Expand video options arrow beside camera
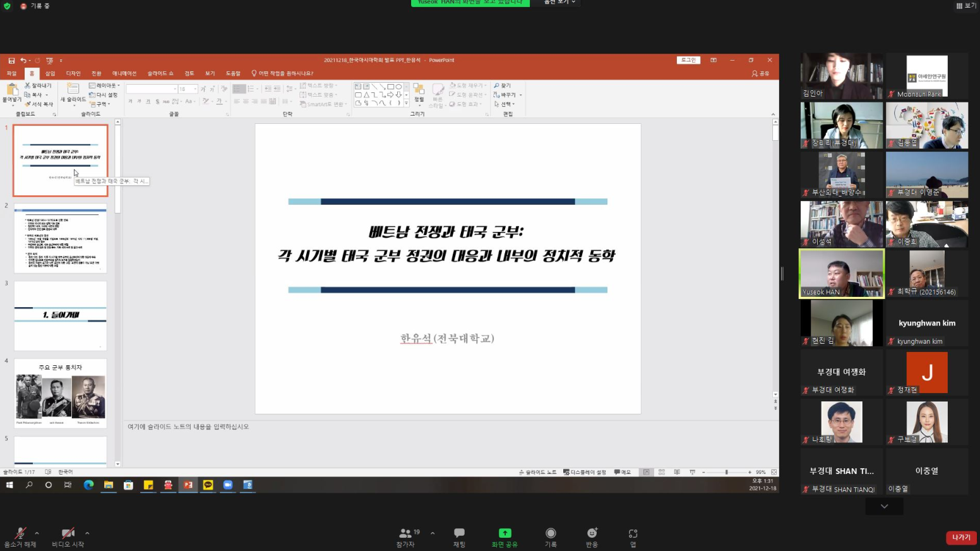This screenshot has width=980, height=551. [x=87, y=533]
